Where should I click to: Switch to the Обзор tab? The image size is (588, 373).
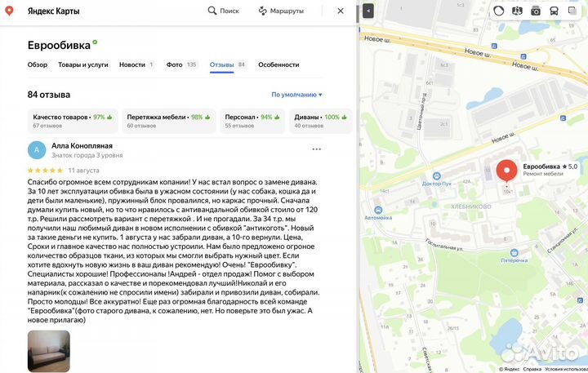37,64
